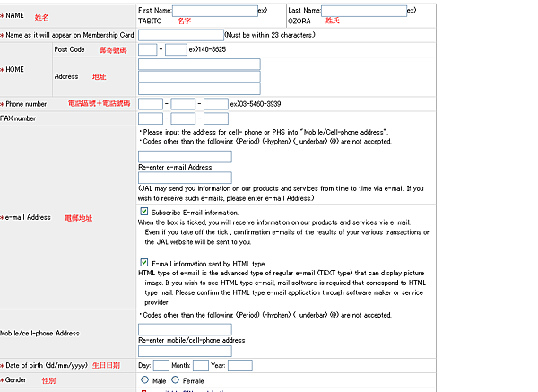Image resolution: width=538 pixels, height=392 pixels.
Task: Click the 'ex)140-8625' post code example
Action: pyautogui.click(x=207, y=49)
